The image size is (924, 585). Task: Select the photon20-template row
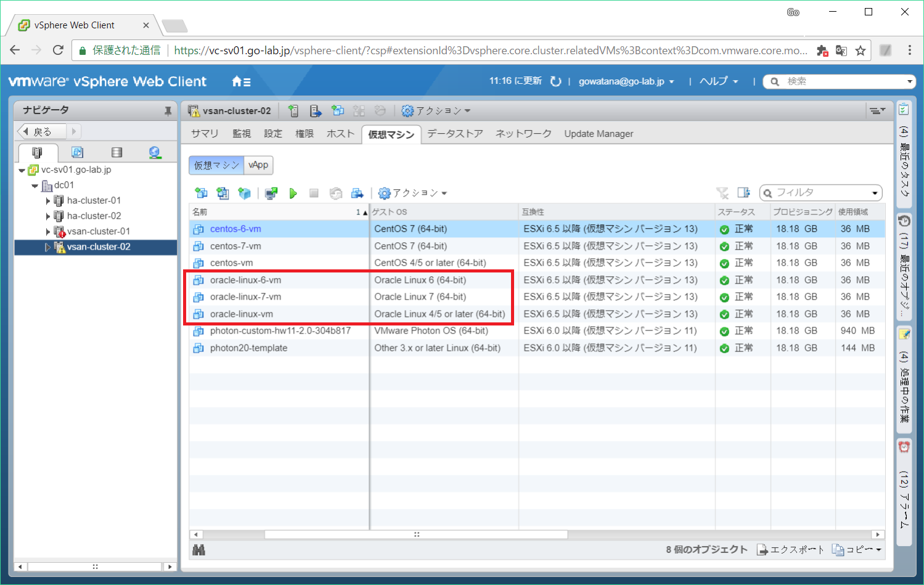coord(536,348)
